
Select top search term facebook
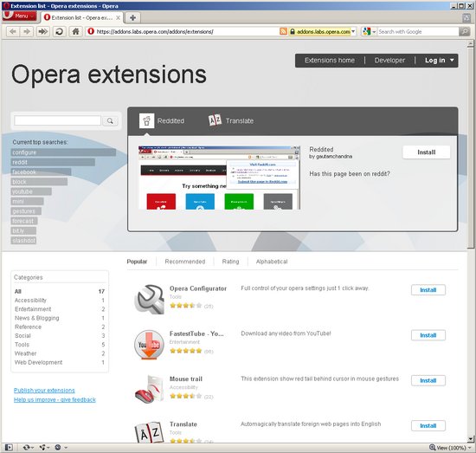[x=42, y=172]
